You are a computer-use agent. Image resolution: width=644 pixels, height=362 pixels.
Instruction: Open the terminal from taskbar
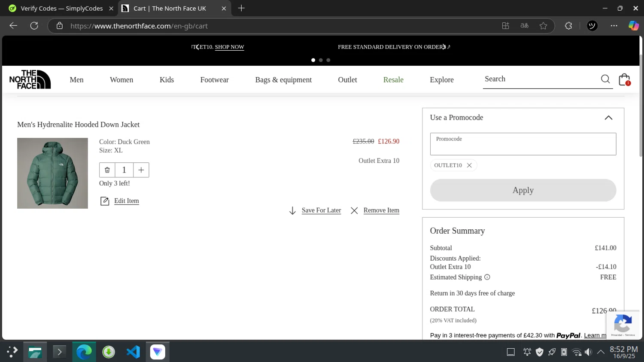(59, 352)
